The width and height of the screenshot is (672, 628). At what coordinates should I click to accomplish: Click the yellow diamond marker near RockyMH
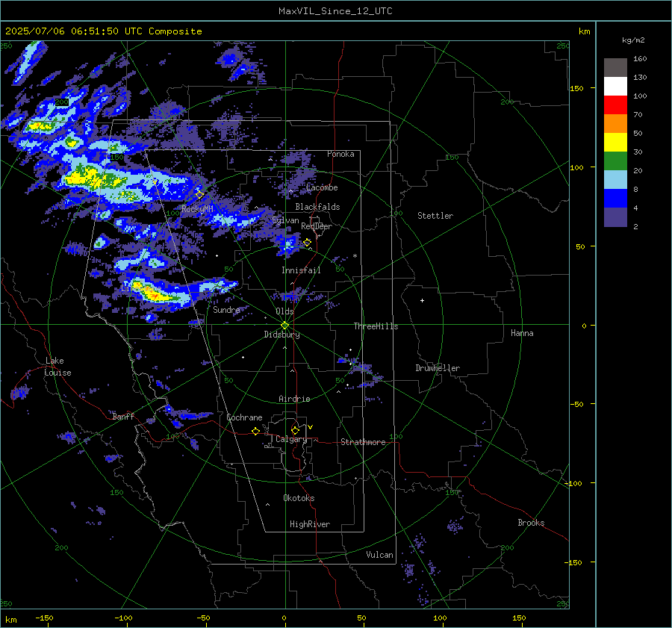point(199,195)
